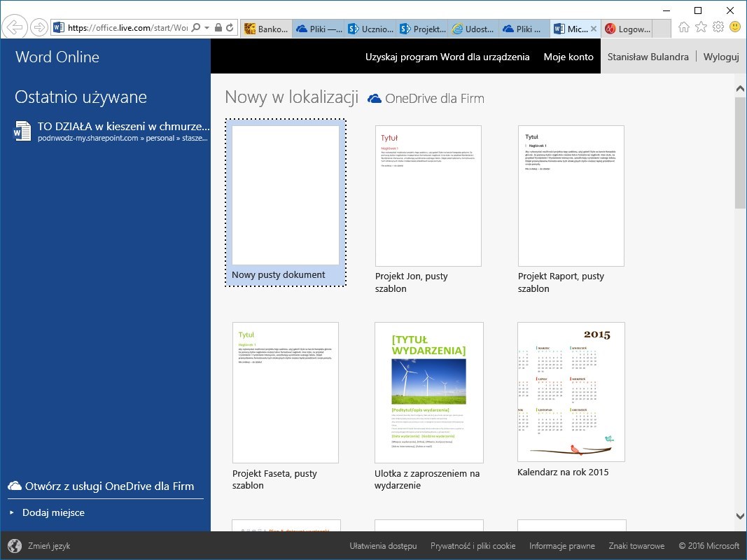Click the browser back arrow button
This screenshot has height=560, width=747.
click(14, 27)
